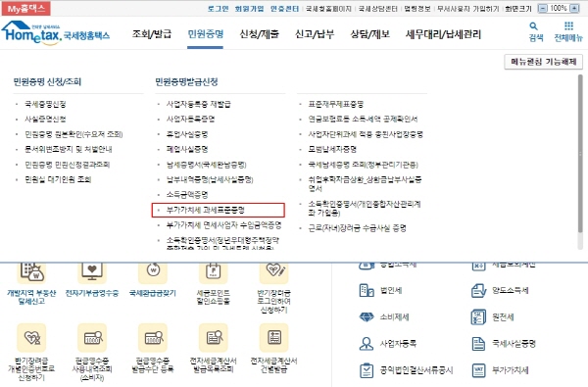
Task: Open 부가가치세 면세사업자 수입금액증명
Action: click(x=223, y=225)
